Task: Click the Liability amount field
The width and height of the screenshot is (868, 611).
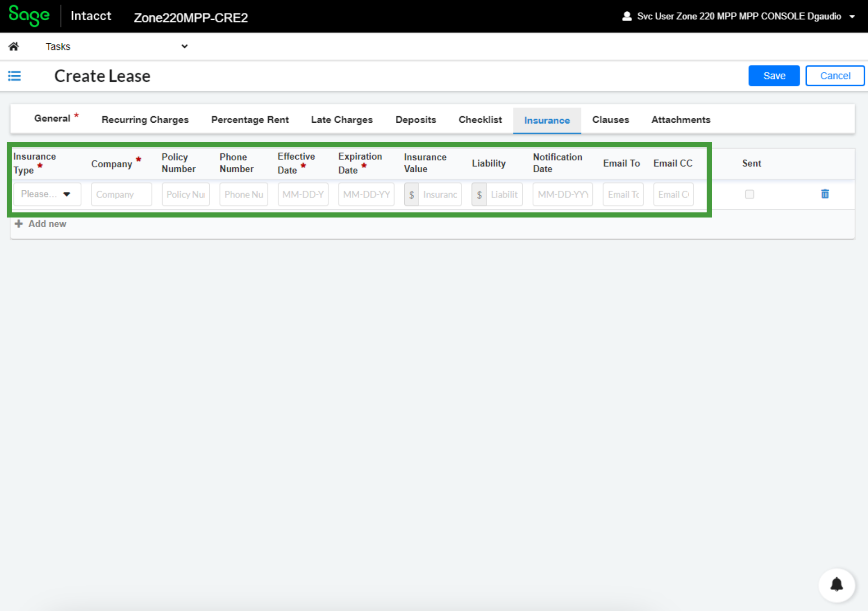Action: click(x=504, y=194)
